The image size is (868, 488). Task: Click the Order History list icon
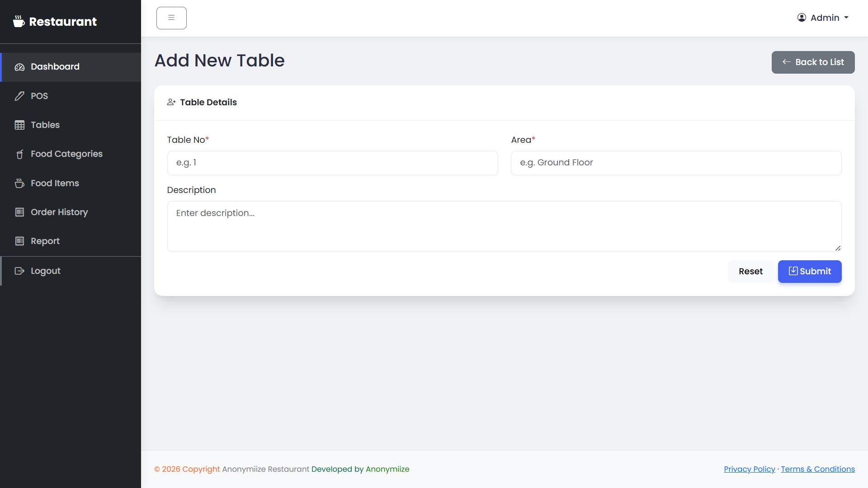(x=19, y=212)
